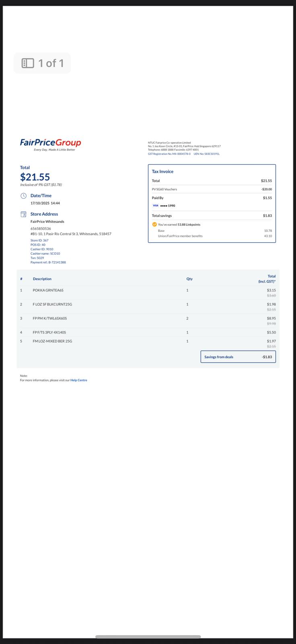Select quantity '2' for FP PM K/TWL6SX60S
This screenshot has width=296, height=644.
pyautogui.click(x=187, y=318)
